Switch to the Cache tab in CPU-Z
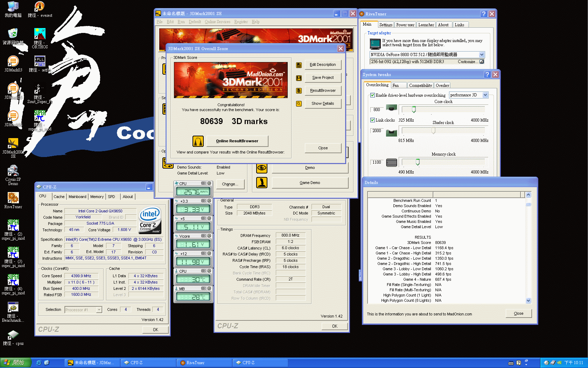 [59, 197]
